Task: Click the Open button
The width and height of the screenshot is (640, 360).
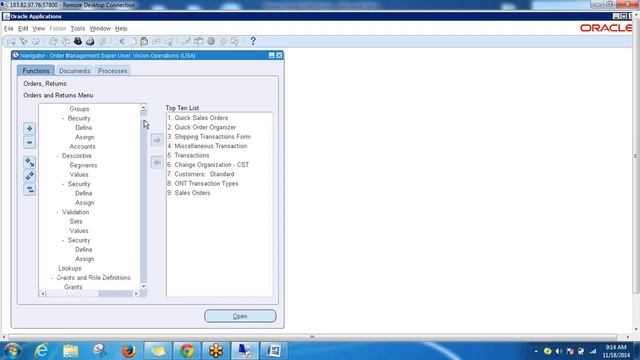Action: pyautogui.click(x=240, y=316)
